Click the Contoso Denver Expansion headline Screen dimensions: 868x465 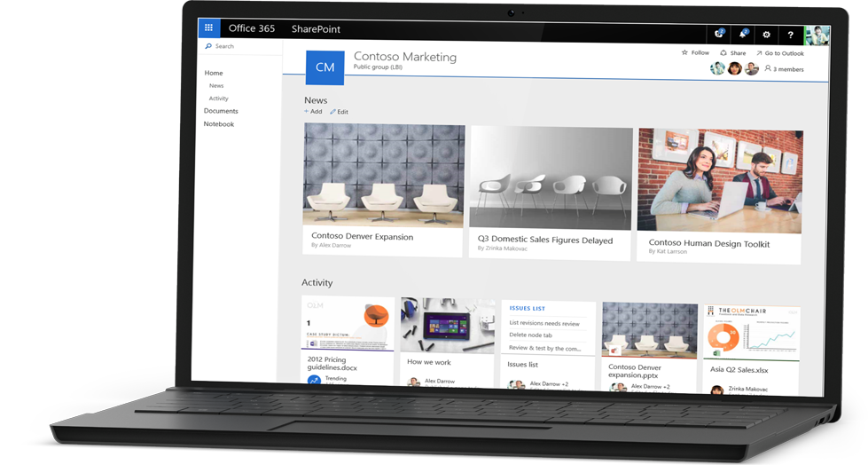(x=362, y=236)
